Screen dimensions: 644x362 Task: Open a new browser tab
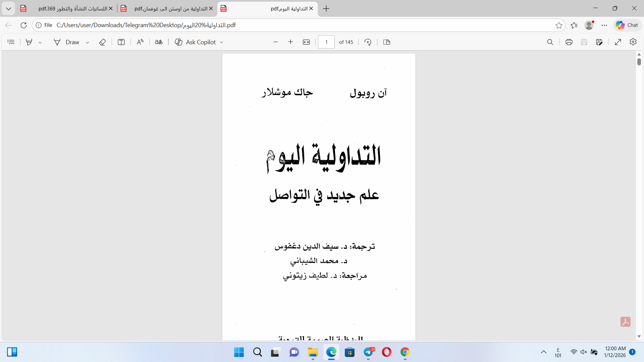(x=326, y=8)
